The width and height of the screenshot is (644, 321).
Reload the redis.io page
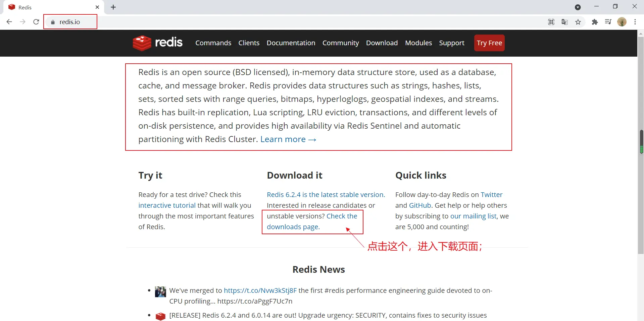click(x=36, y=22)
